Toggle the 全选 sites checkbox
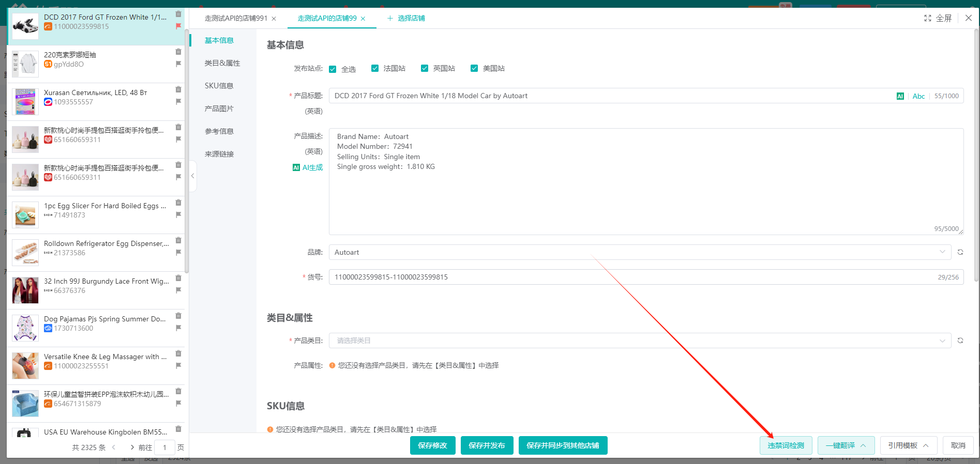This screenshot has width=980, height=464. [333, 69]
